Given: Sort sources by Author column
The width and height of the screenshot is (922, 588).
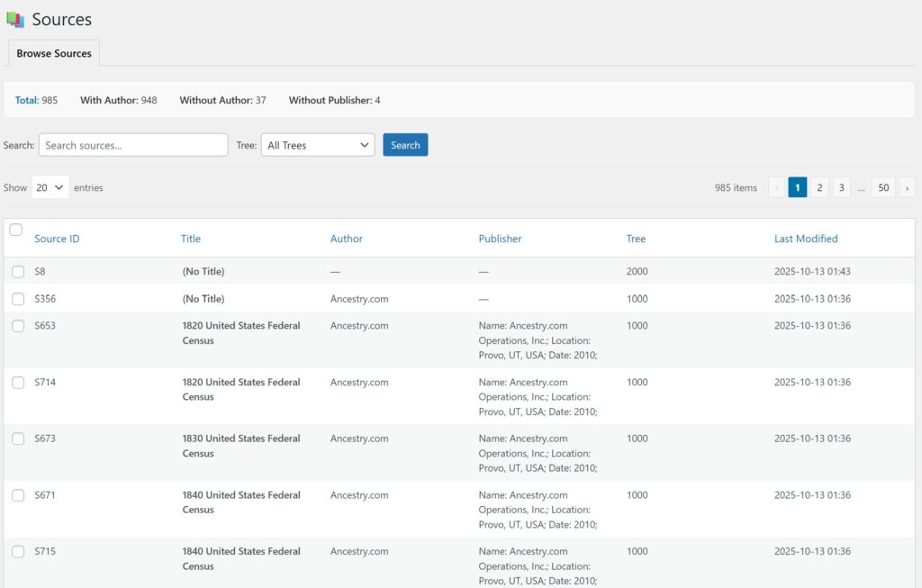Looking at the screenshot, I should click(x=347, y=239).
